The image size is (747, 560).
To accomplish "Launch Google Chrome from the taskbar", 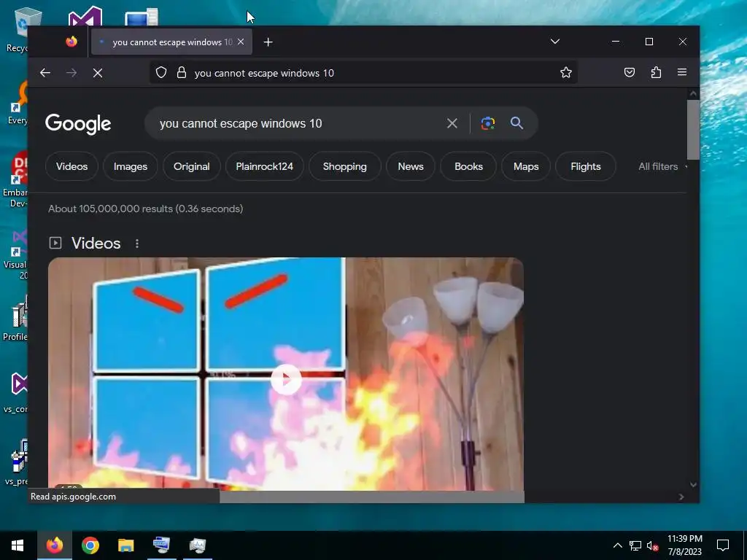I will coord(90,545).
